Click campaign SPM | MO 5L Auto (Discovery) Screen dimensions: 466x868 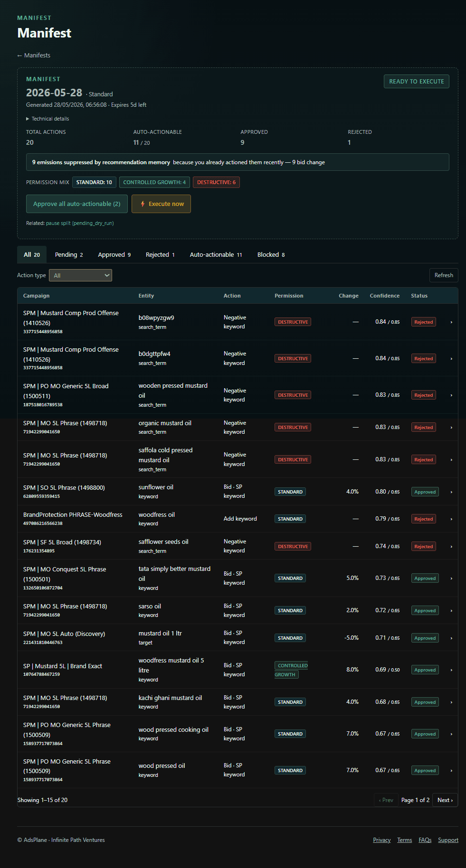point(64,634)
